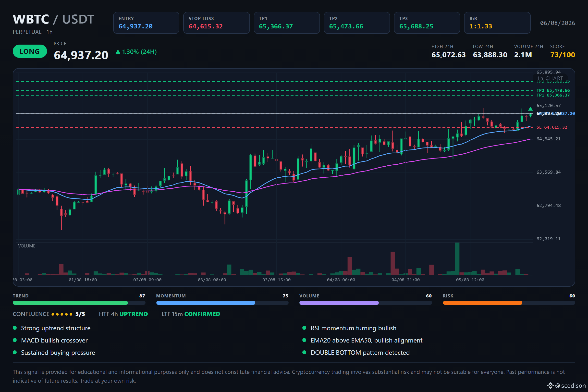Click the 03/08 00:00 time axis label
Screen dimensions: 588x392
click(212, 280)
